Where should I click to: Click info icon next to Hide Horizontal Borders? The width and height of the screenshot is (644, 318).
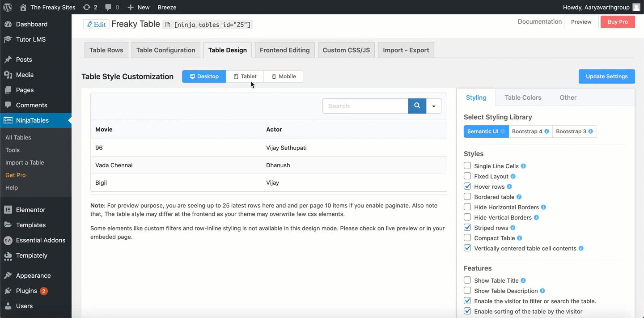coord(543,207)
